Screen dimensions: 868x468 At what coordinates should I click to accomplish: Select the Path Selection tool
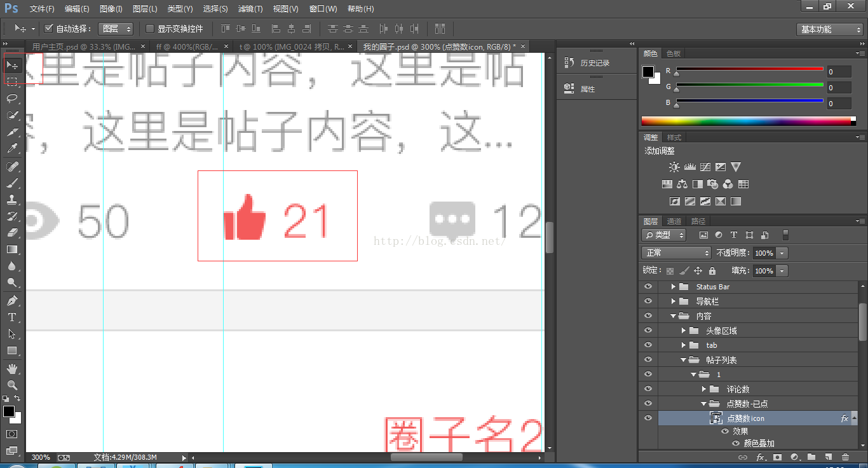(12, 333)
